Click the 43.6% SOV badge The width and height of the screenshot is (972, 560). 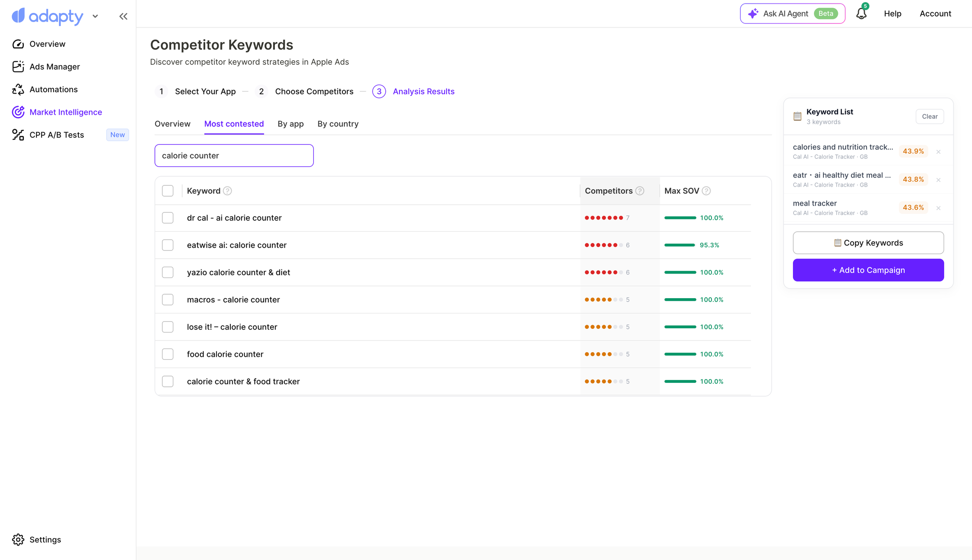coord(913,208)
